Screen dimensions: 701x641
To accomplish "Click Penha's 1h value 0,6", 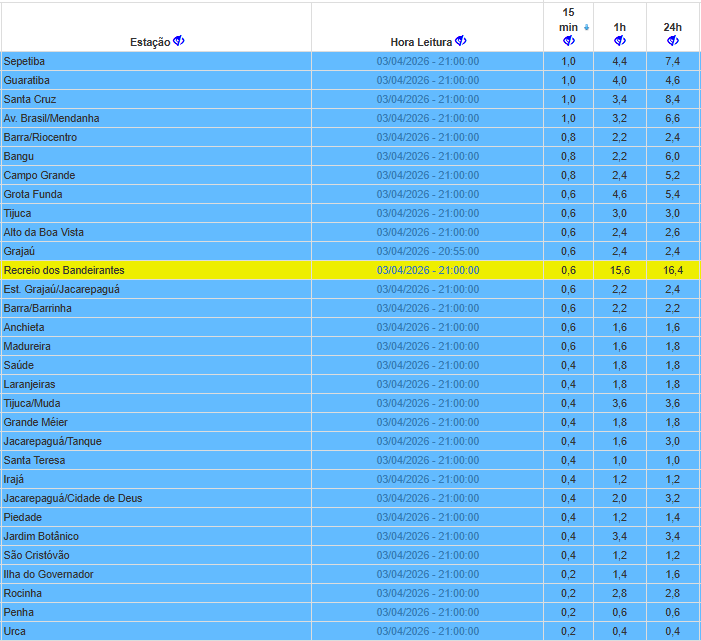I will pyautogui.click(x=620, y=612).
